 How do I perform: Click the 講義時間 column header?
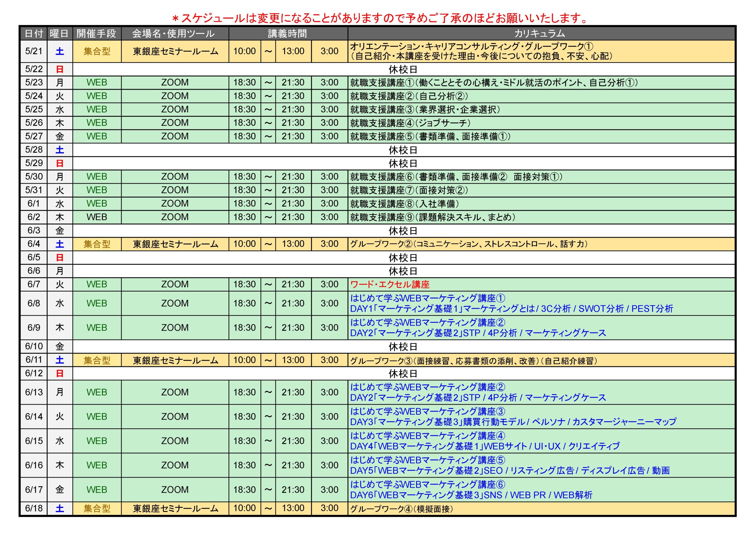[288, 33]
